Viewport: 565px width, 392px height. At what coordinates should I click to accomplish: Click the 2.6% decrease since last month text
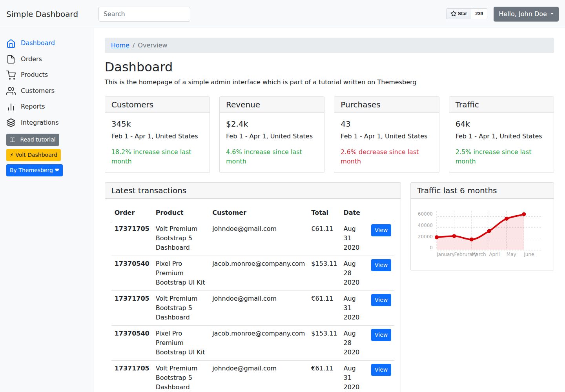click(380, 156)
